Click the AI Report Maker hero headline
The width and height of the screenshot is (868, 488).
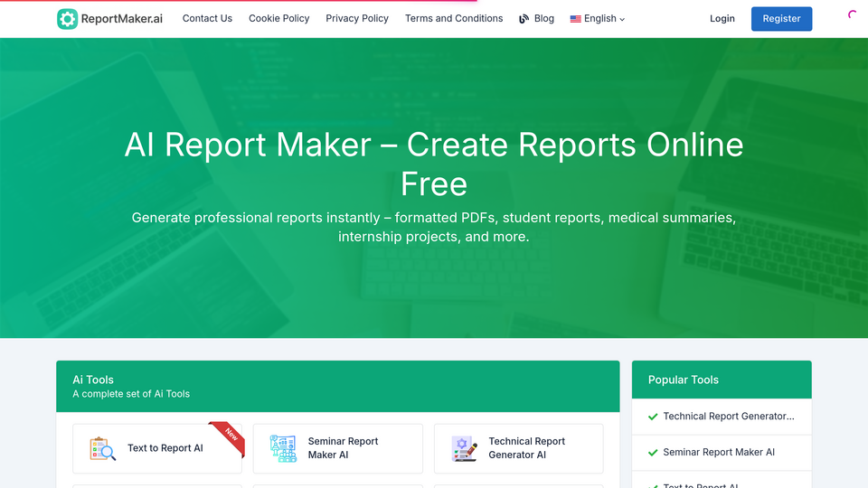[x=434, y=164]
